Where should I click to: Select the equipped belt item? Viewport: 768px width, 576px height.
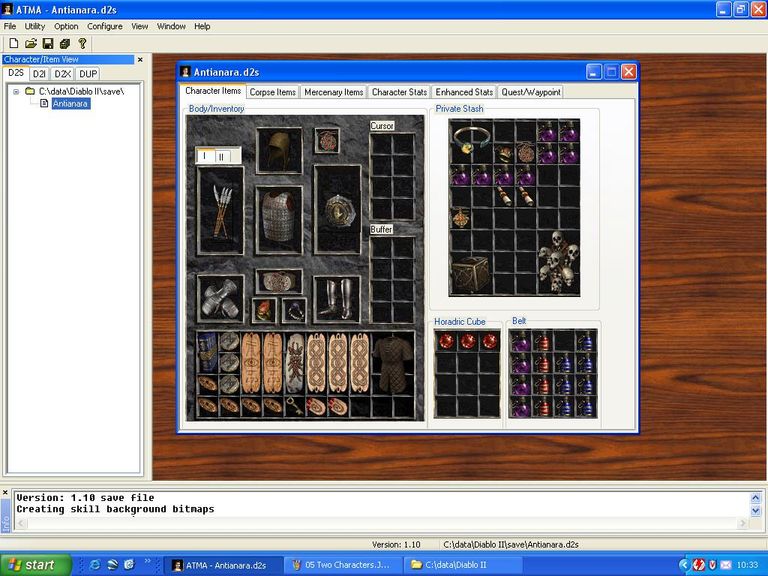[279, 282]
